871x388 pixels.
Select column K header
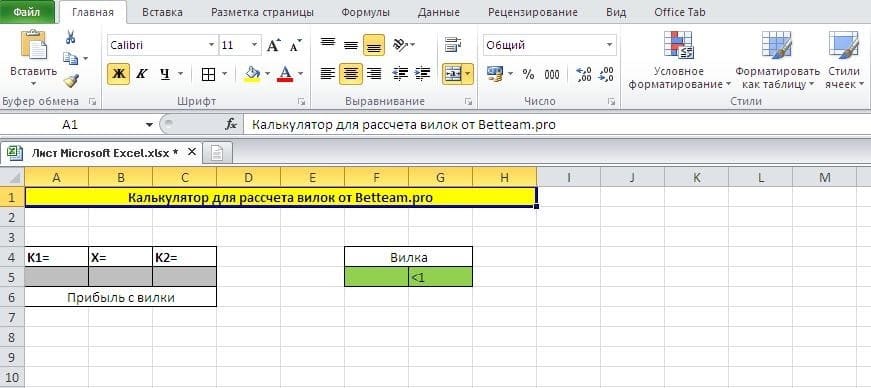tap(697, 177)
